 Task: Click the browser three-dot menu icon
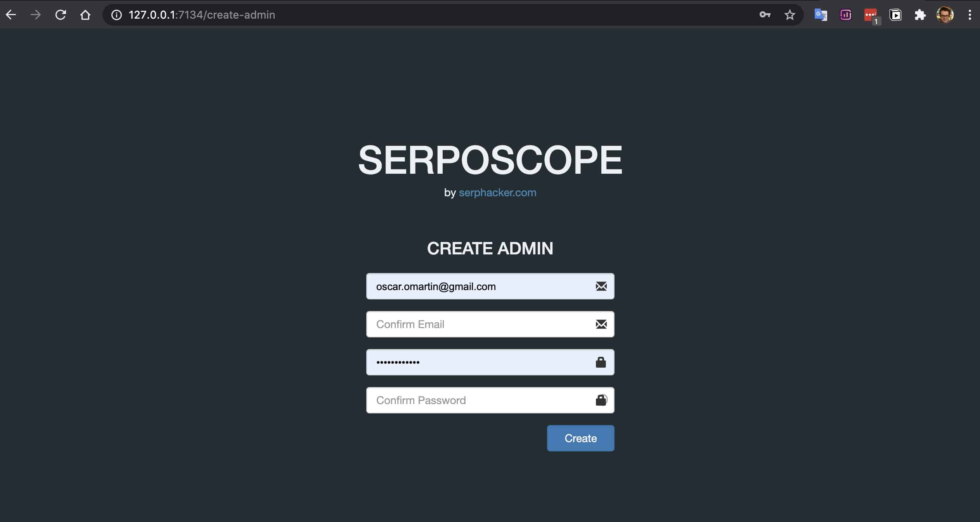click(x=968, y=14)
